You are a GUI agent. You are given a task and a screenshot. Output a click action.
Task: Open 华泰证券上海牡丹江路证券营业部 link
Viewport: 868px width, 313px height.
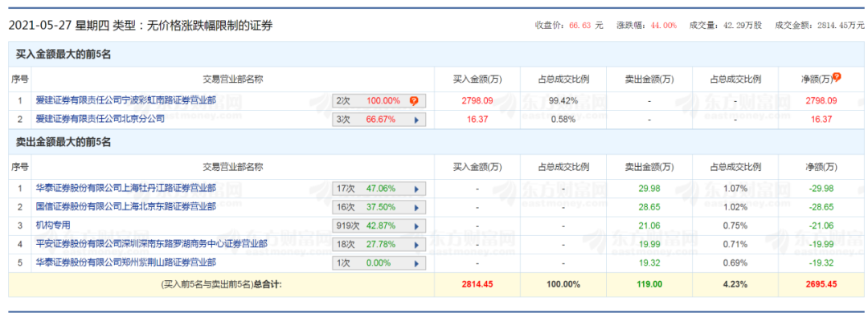point(125,188)
